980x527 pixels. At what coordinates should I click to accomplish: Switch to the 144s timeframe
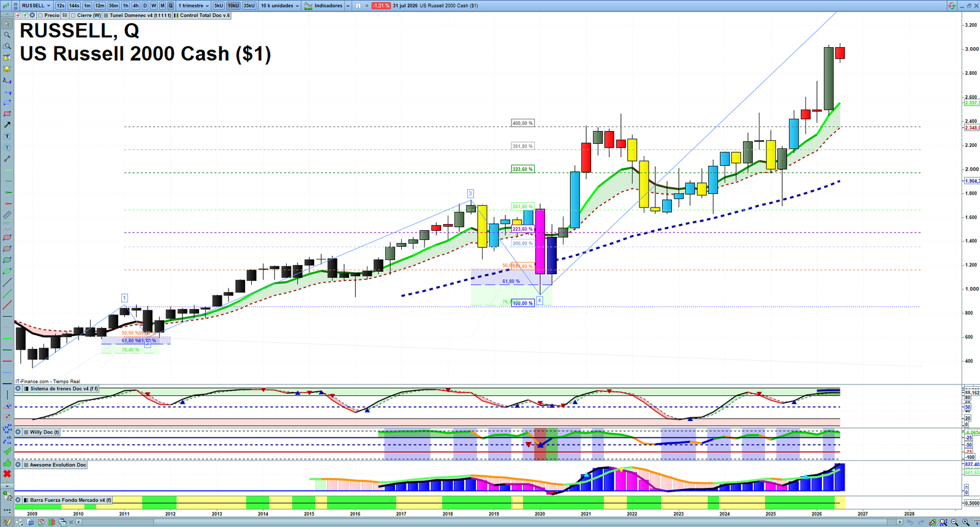[74, 6]
